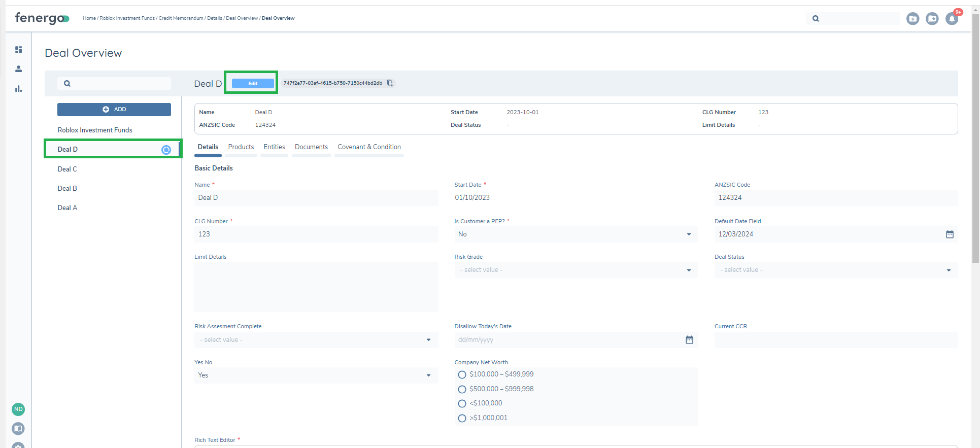This screenshot has height=448, width=980.
Task: Open calendar for Disallow Today's Date
Action: point(689,340)
